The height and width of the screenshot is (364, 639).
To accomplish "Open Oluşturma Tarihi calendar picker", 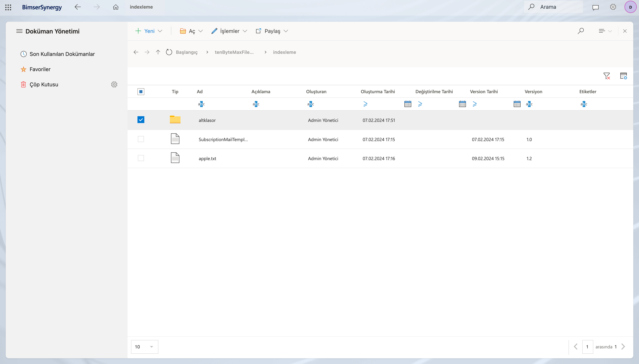I will 408,104.
